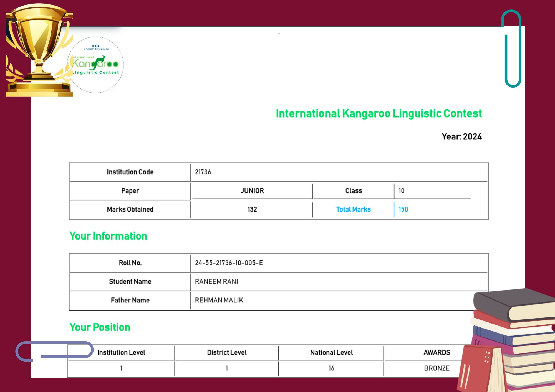
Task: Click the Kangaroo Linguistic Contest logo
Action: (95, 65)
